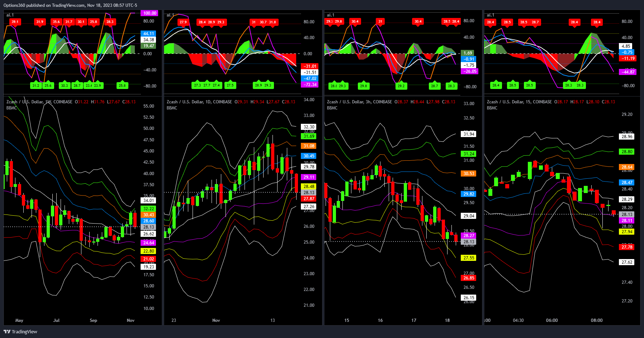Image resolution: width=644 pixels, height=338 pixels.
Task: Click the magenta 28.11 band label
Action: (627, 221)
